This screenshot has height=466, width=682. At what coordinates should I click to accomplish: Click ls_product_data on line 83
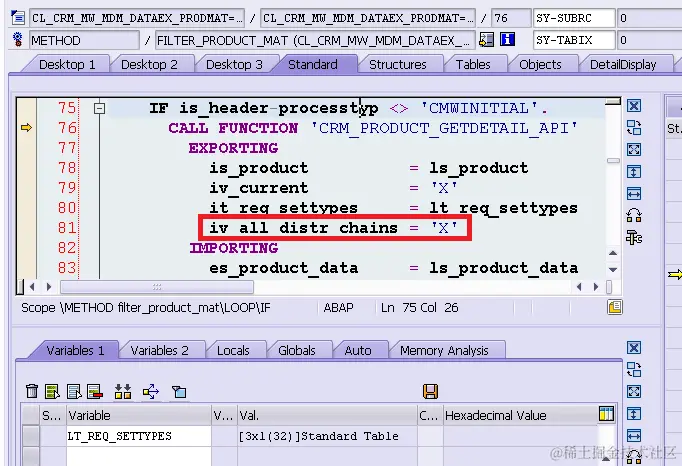pos(504,268)
